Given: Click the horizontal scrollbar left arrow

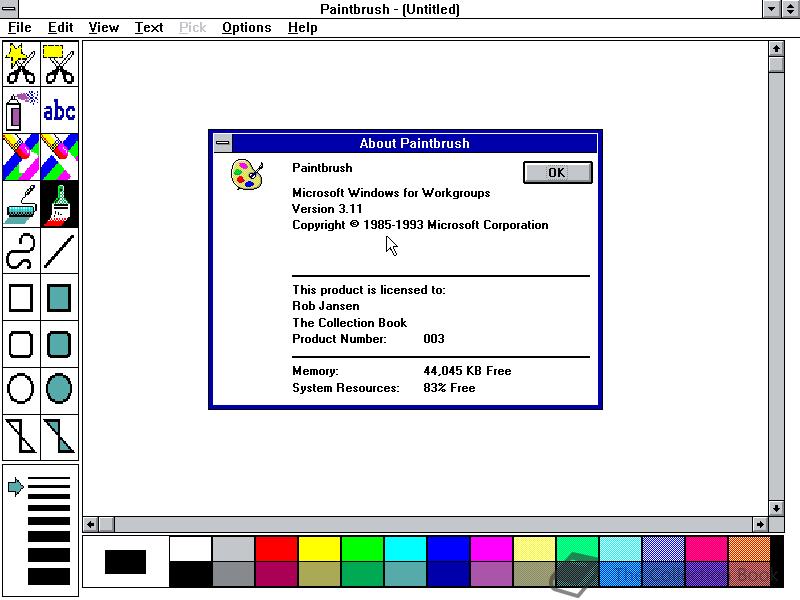Looking at the screenshot, I should click(91, 524).
